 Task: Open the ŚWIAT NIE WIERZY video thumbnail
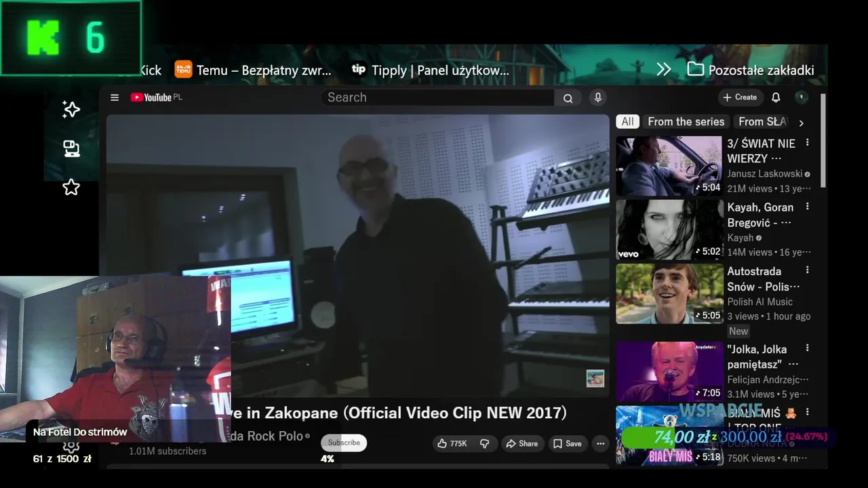(x=669, y=166)
